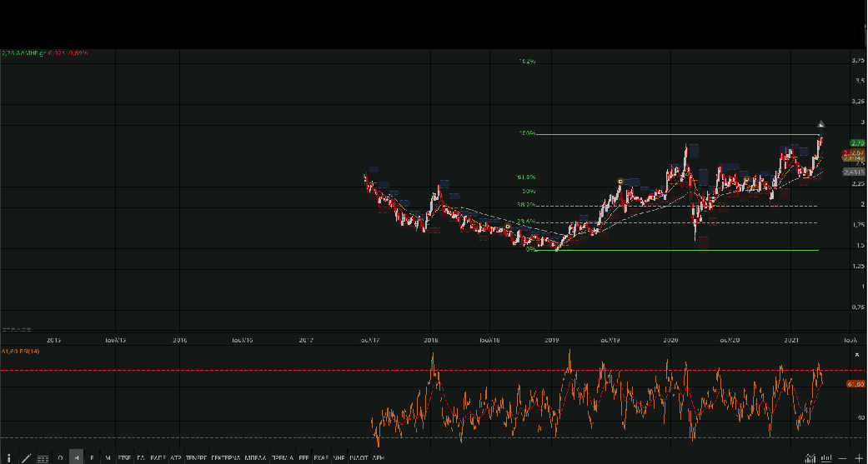This screenshot has width=868, height=464.
Task: Open the ΙΝΛΟΤ symbol tab
Action: tap(359, 457)
